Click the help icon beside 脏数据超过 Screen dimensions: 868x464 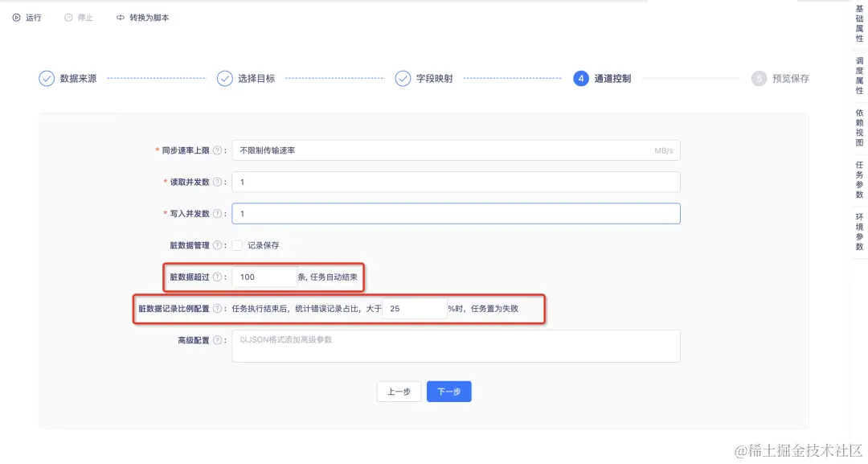click(x=218, y=277)
